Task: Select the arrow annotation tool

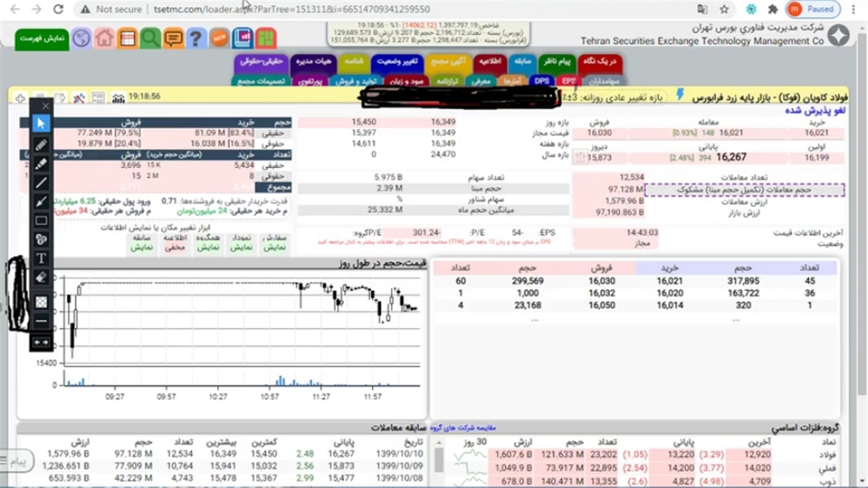Action: pyautogui.click(x=41, y=201)
